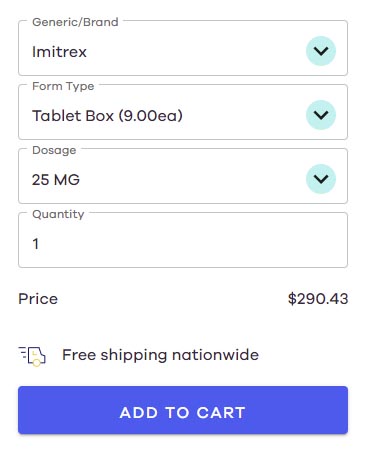Click the free shipping truck icon
This screenshot has height=453, width=367.
point(32,356)
